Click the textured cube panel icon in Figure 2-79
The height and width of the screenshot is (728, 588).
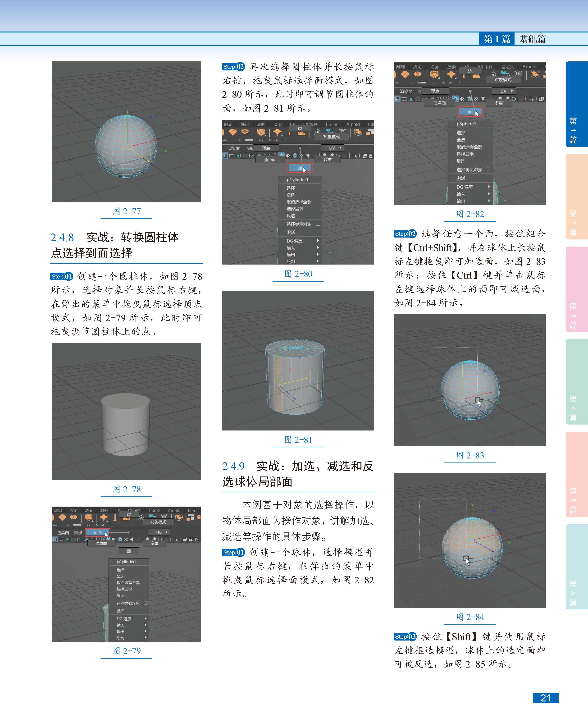pyautogui.click(x=120, y=540)
